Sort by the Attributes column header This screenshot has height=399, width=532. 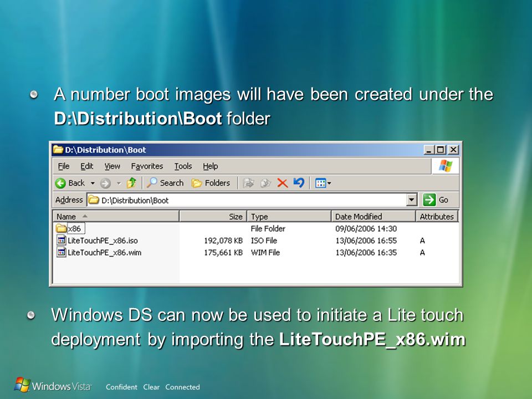tap(437, 217)
